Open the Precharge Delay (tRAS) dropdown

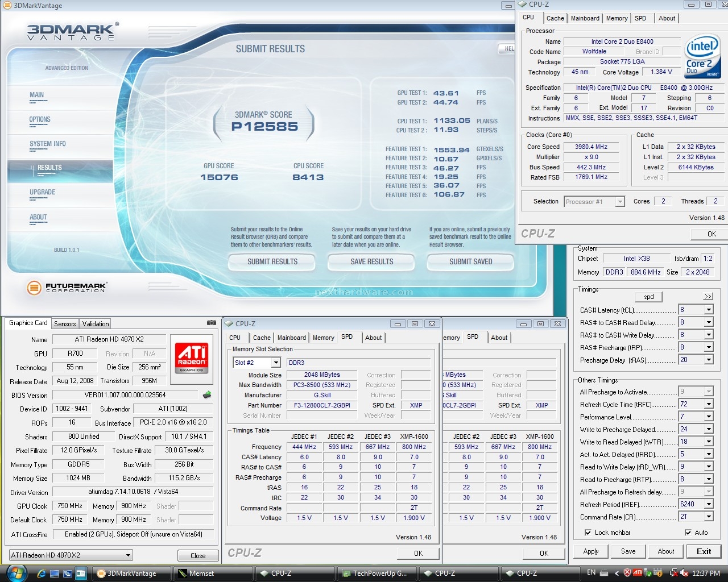709,360
